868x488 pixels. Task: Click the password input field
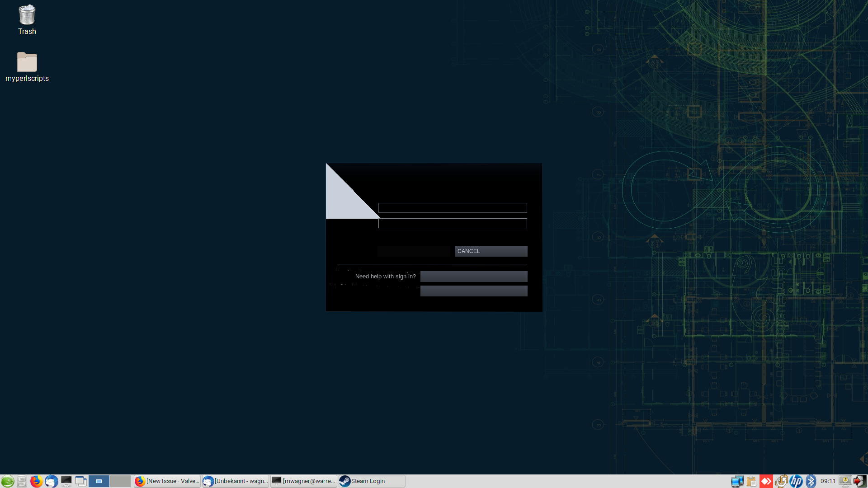click(x=452, y=223)
